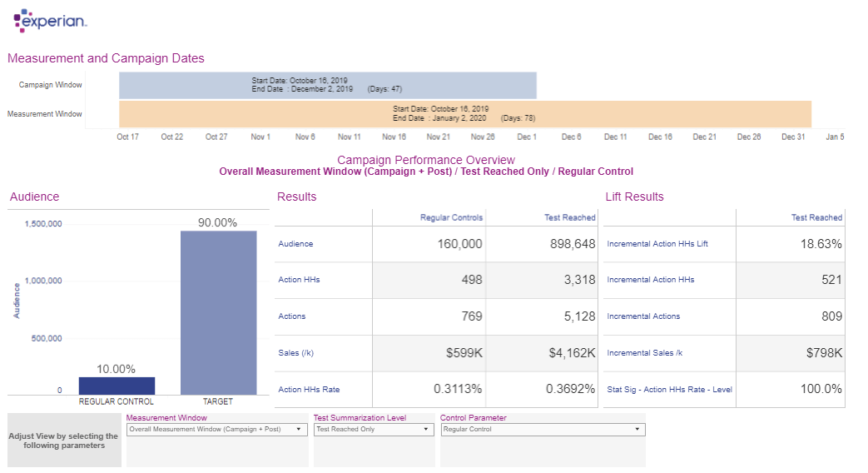Click the Test Reached header in Lift Results
868x473 pixels.
point(816,217)
